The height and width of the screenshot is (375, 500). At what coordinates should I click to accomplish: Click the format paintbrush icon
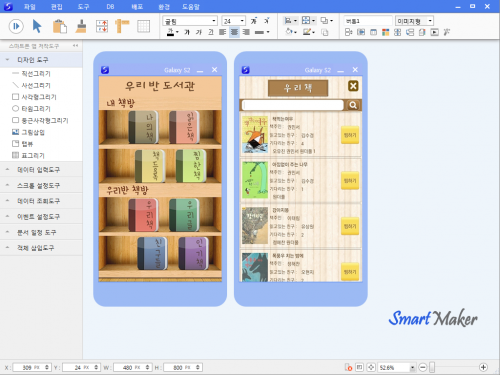pyautogui.click(x=81, y=26)
